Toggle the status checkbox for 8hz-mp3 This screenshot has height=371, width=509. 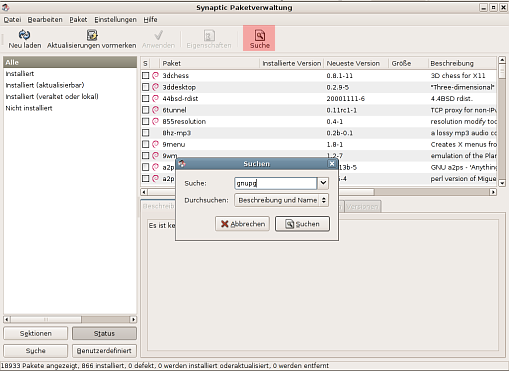pos(145,133)
